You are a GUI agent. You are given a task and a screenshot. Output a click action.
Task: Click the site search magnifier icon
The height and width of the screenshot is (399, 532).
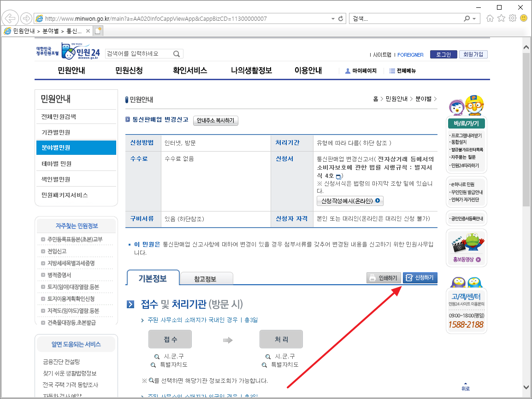click(177, 54)
